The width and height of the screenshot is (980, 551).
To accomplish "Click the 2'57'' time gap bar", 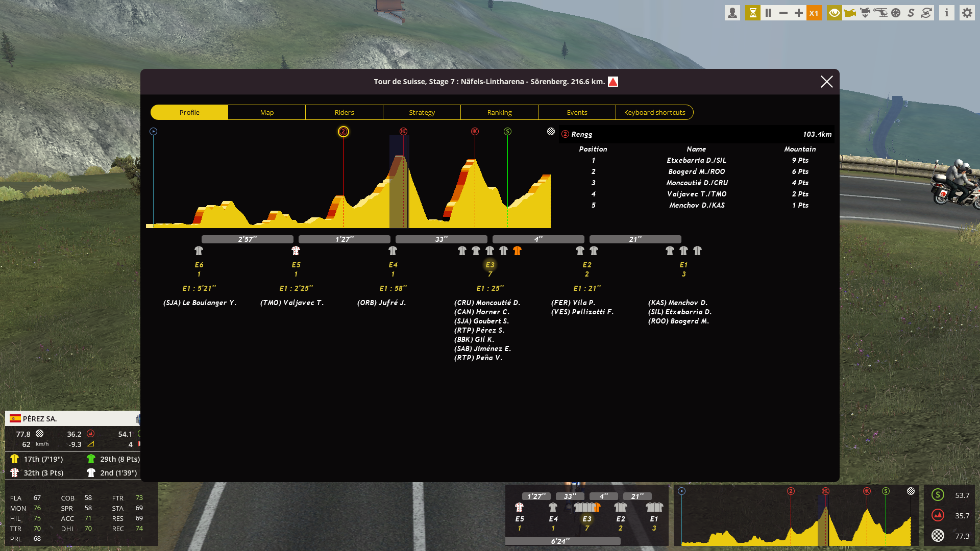I will [248, 239].
